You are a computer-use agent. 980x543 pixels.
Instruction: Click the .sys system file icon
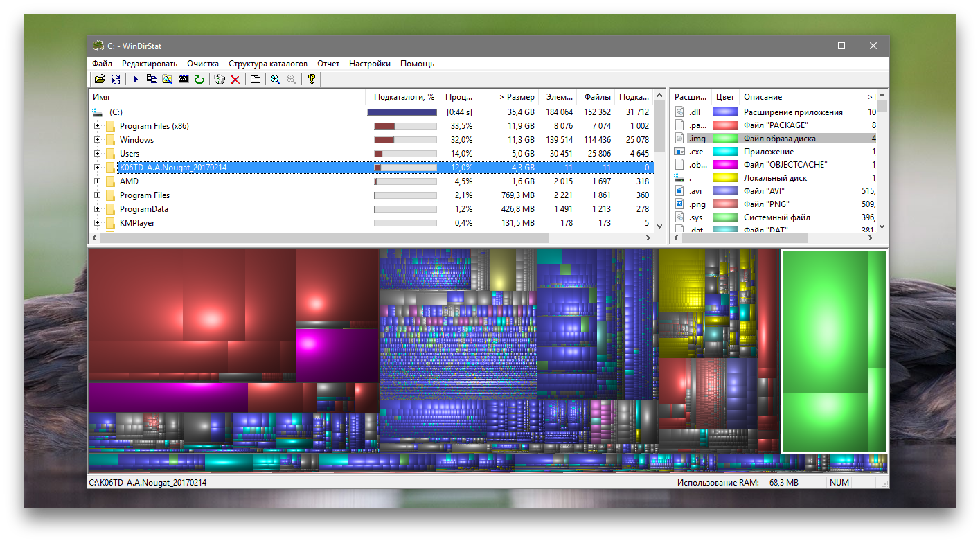pos(679,217)
